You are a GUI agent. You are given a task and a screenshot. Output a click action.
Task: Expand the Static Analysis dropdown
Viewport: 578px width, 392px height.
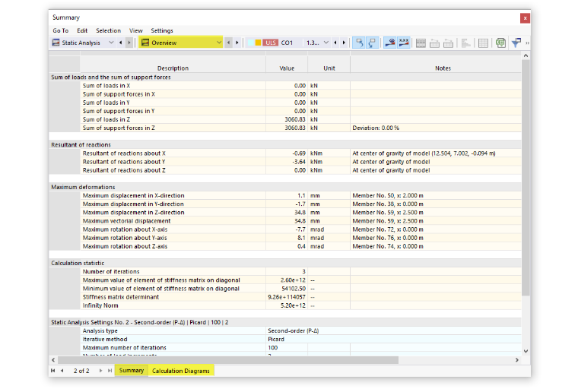click(x=111, y=43)
